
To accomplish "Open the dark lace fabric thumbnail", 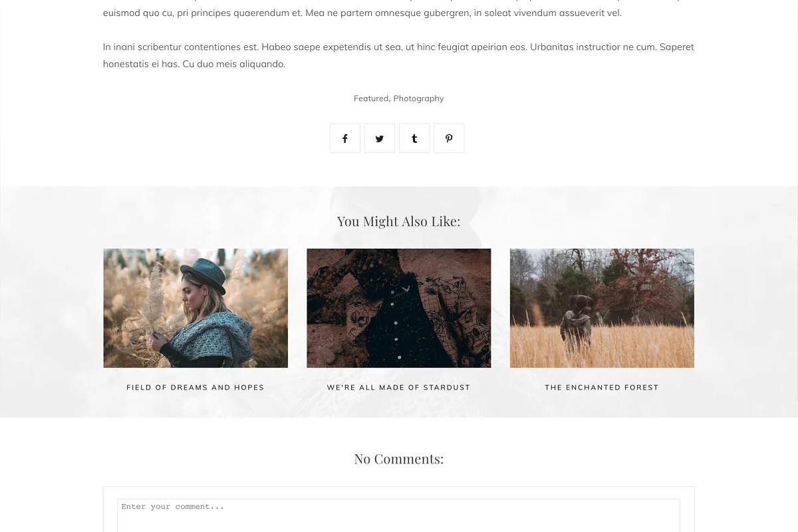I will pyautogui.click(x=399, y=308).
